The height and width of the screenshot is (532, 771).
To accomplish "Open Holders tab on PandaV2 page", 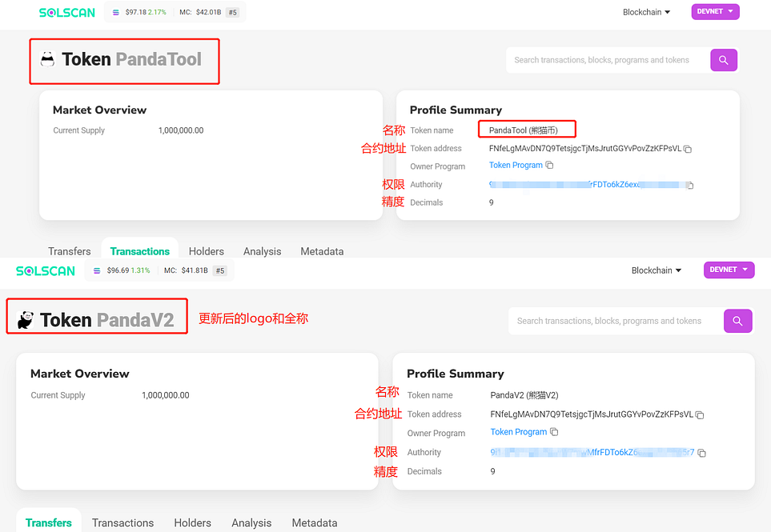I will [193, 522].
